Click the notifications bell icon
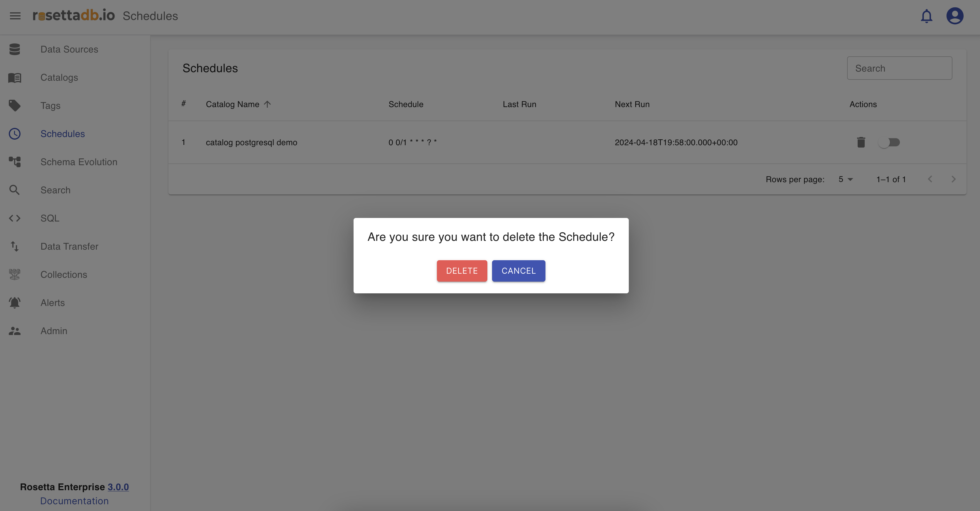Screen dimensions: 980x511 tap(926, 16)
